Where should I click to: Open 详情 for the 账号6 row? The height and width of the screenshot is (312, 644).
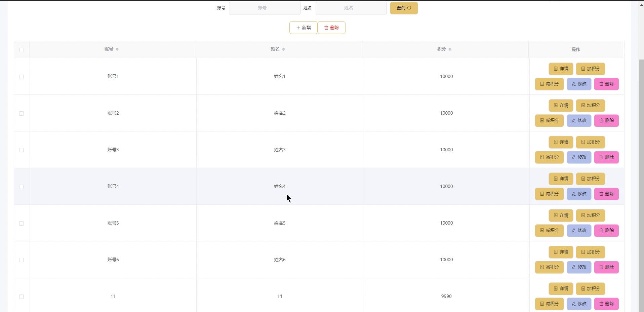click(561, 252)
